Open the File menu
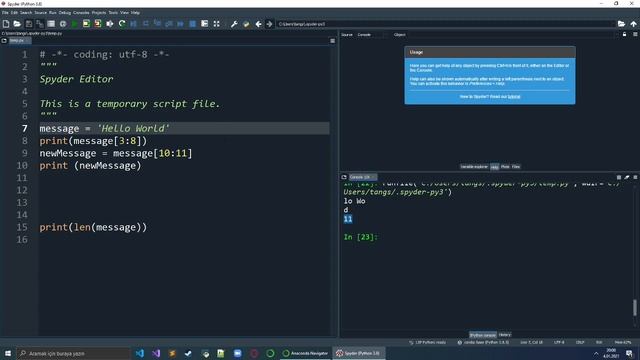Viewport: 640px width, 360px height. 5,13
